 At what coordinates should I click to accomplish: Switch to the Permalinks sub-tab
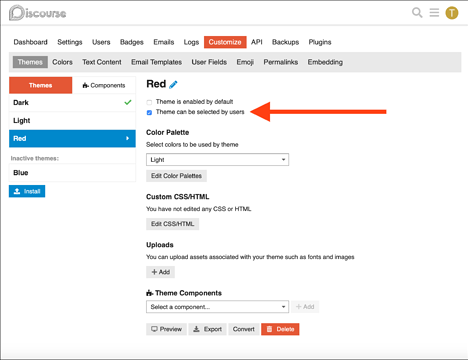(281, 62)
